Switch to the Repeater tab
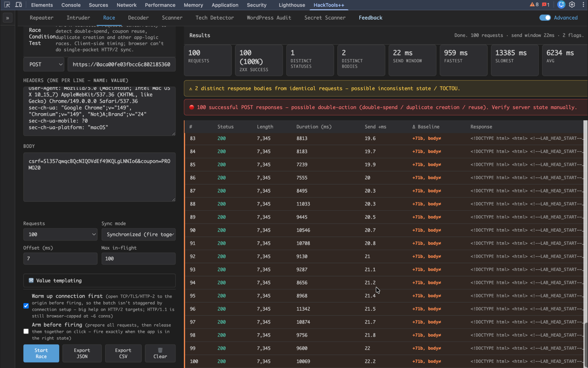Image resolution: width=588 pixels, height=368 pixels. tap(41, 18)
